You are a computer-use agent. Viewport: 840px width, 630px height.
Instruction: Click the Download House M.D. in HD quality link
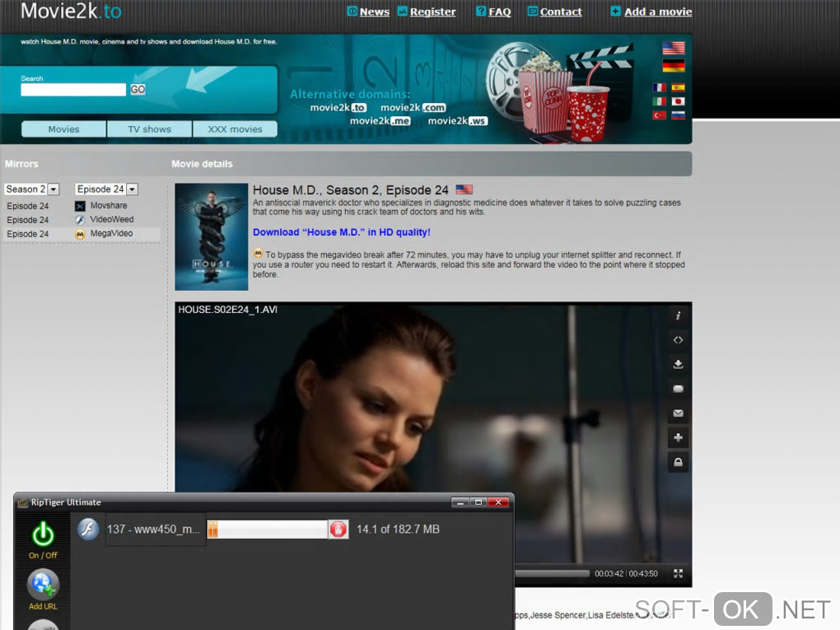pos(341,232)
